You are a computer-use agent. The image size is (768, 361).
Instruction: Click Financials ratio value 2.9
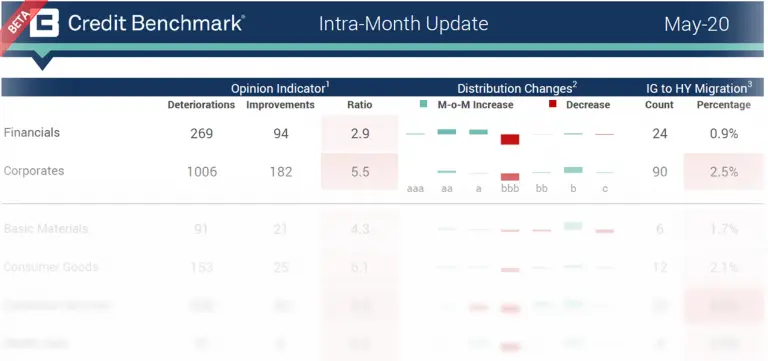360,133
